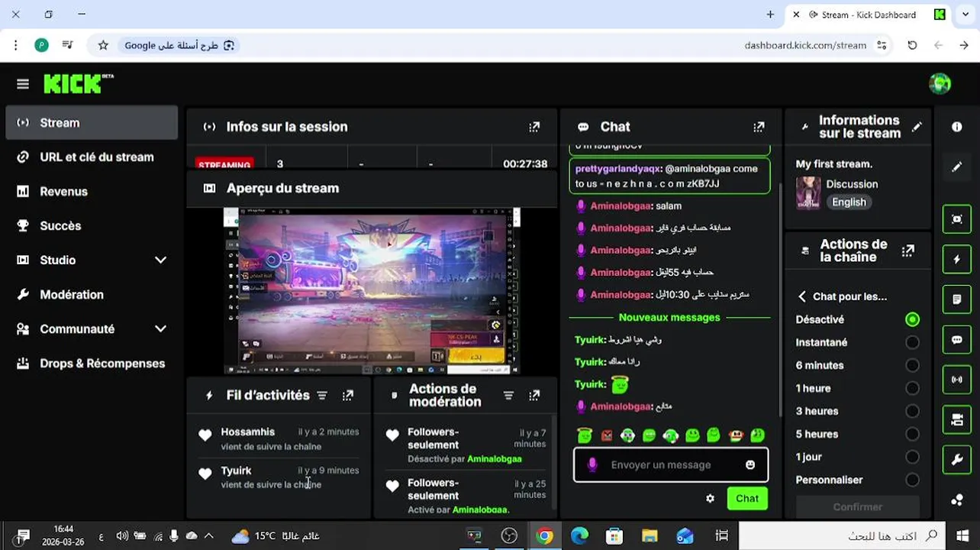Open Modération in the sidebar
The image size is (980, 550).
pyautogui.click(x=92, y=295)
